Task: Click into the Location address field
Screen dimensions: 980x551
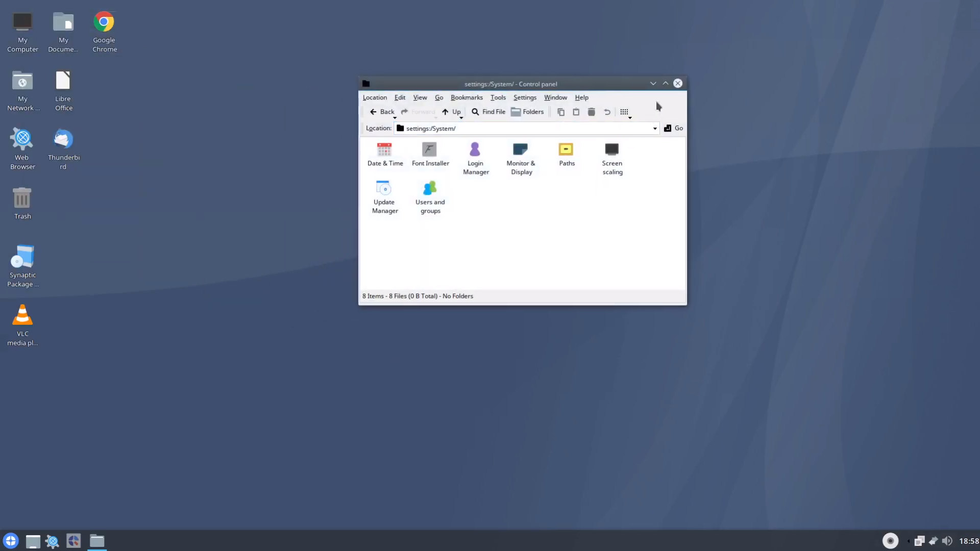Action: point(526,129)
